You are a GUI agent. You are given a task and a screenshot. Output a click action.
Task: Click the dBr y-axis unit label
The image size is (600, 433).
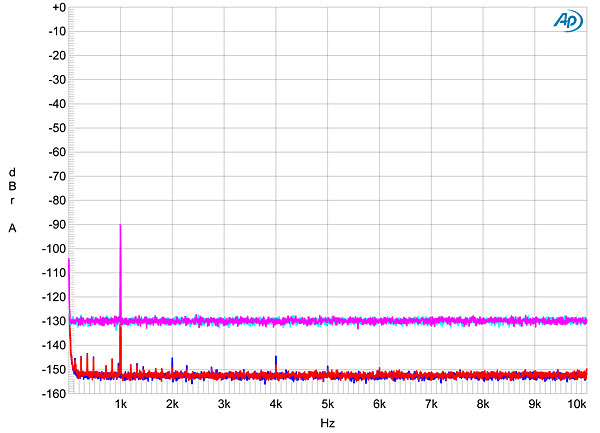pyautogui.click(x=12, y=186)
